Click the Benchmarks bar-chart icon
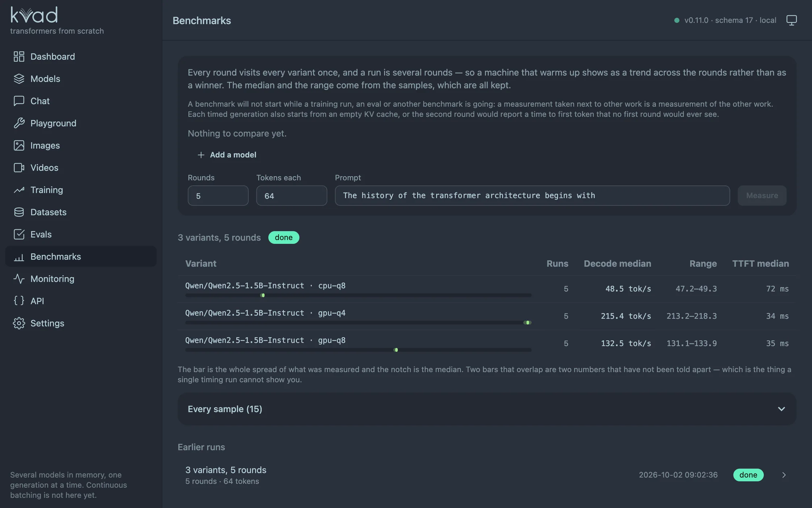 pos(19,257)
